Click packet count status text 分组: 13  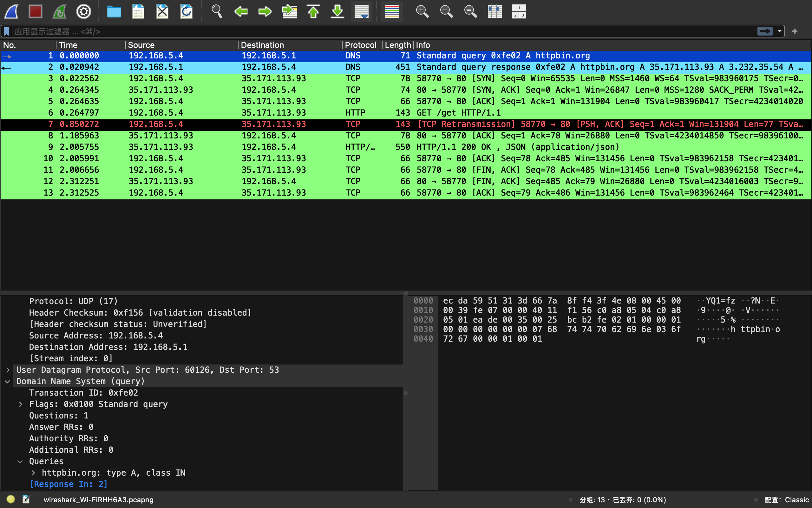click(592, 500)
